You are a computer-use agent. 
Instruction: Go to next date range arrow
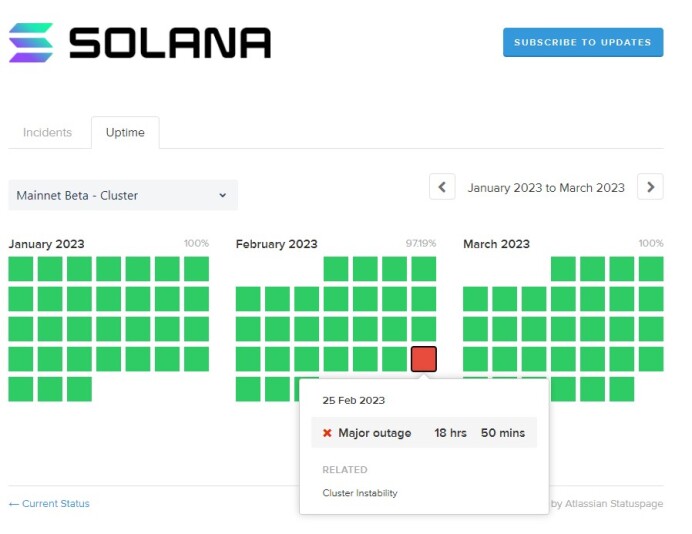[650, 187]
